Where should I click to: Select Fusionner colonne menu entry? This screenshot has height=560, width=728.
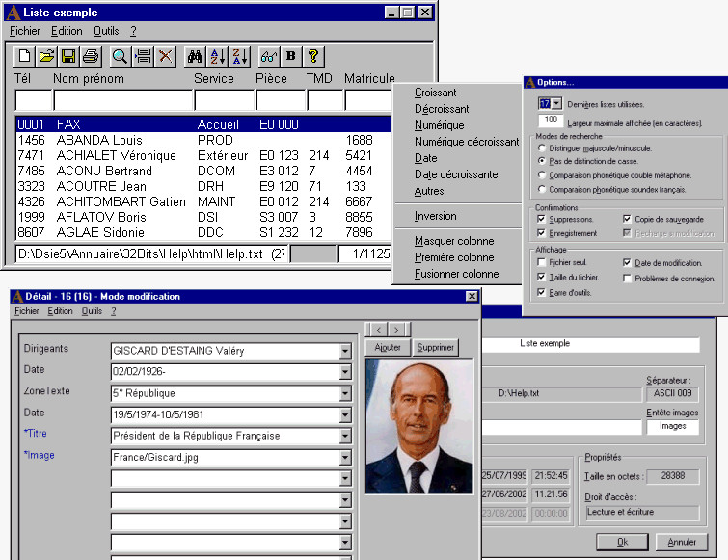[456, 274]
